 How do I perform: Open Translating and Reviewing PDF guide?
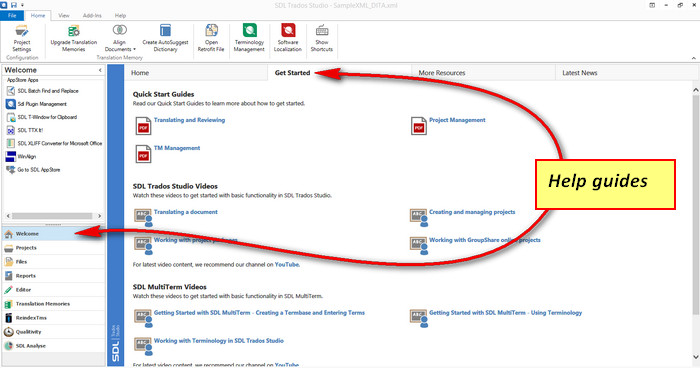[x=189, y=120]
